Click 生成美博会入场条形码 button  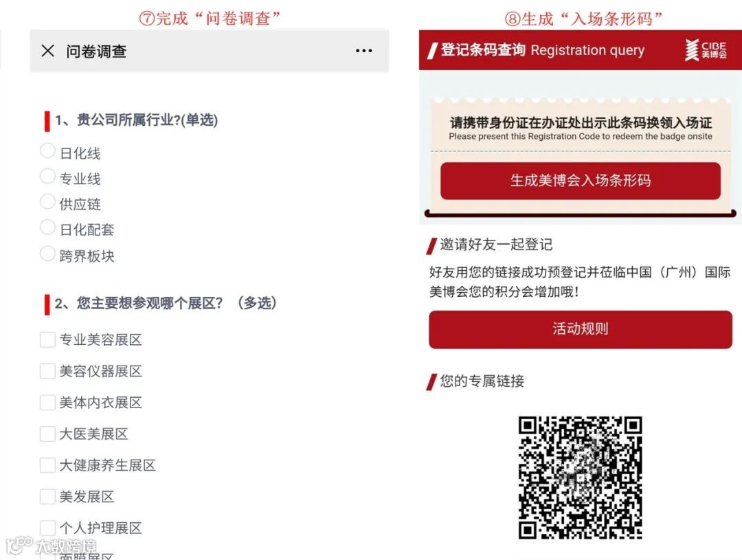coord(580,181)
